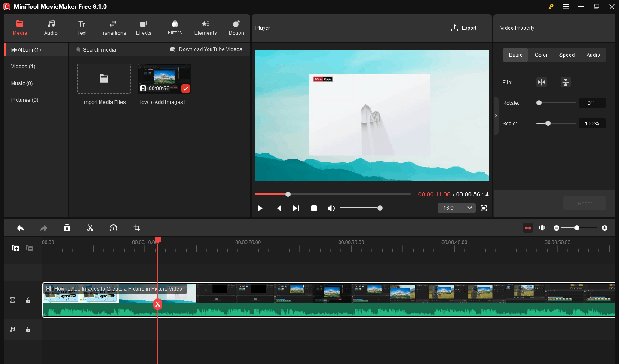
Task: Select Music (0) category
Action: tap(37, 83)
